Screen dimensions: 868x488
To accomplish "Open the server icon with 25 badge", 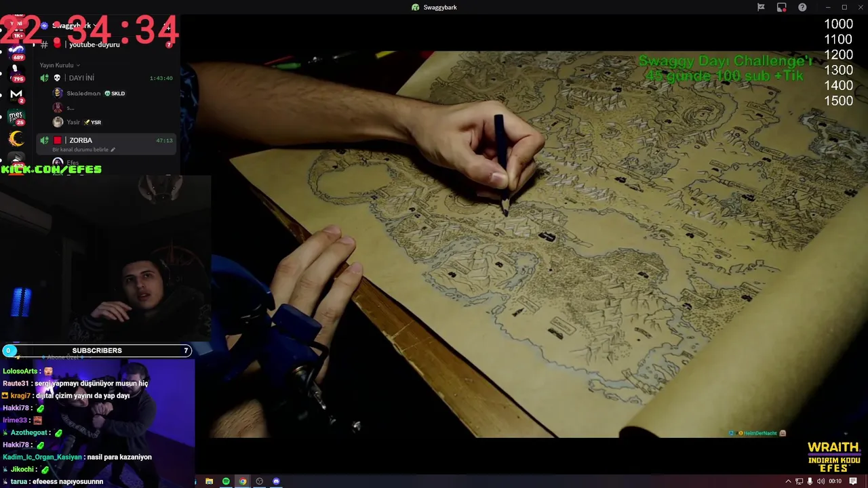I will [16, 117].
